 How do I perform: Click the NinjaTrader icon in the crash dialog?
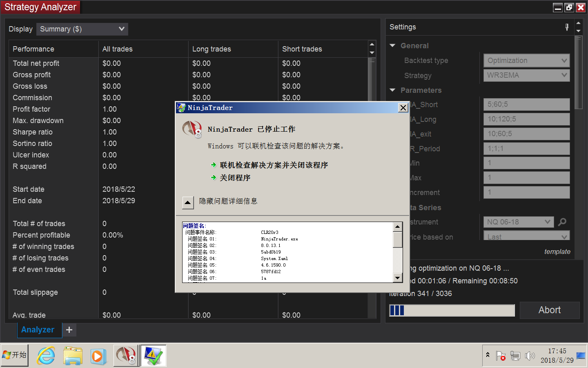[x=192, y=130]
